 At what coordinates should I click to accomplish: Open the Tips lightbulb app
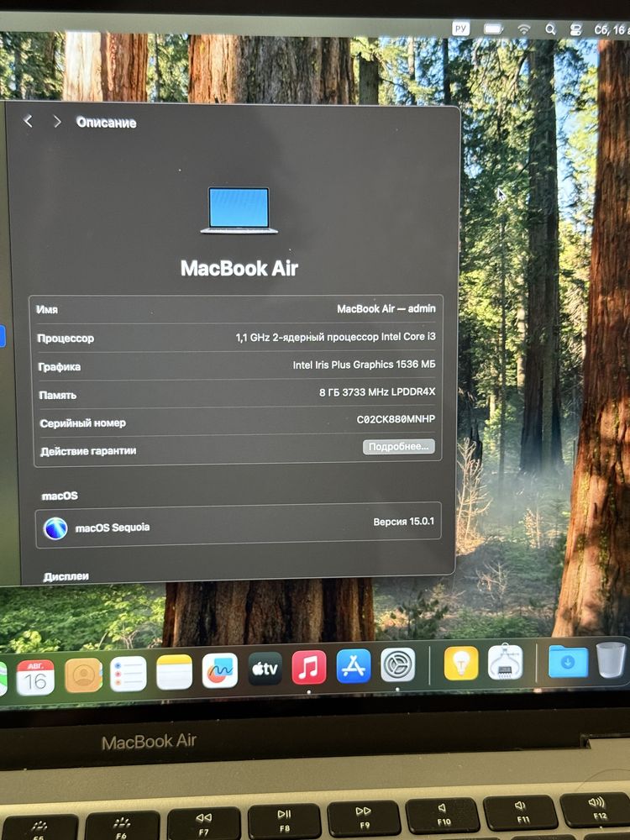click(x=461, y=664)
